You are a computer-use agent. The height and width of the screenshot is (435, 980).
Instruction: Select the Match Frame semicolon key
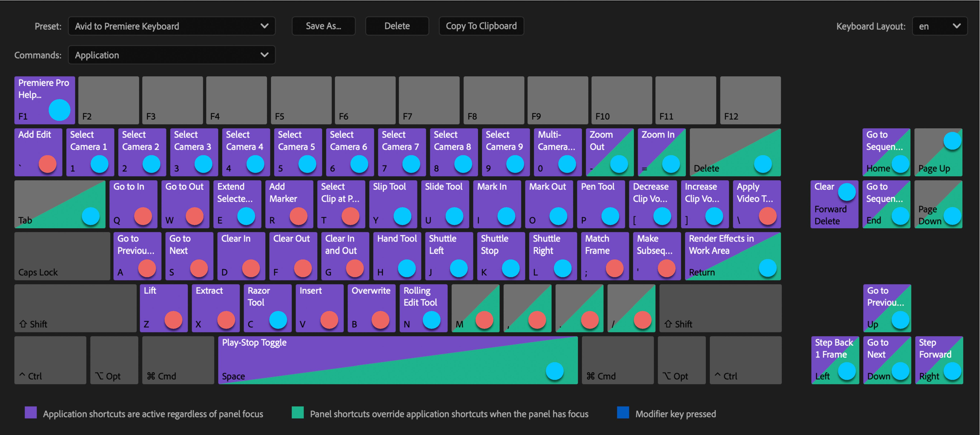click(x=605, y=256)
